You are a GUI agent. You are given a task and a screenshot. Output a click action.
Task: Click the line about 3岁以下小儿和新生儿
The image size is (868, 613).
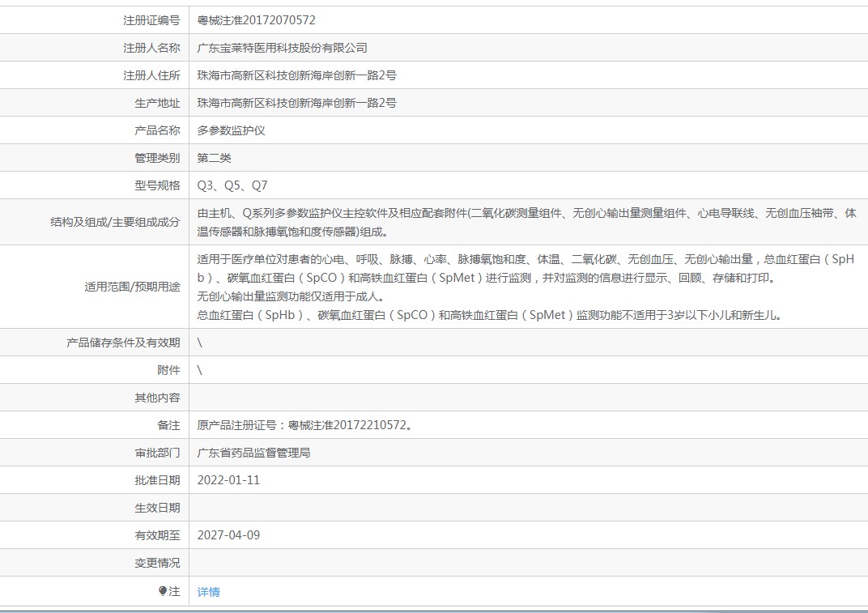click(489, 315)
